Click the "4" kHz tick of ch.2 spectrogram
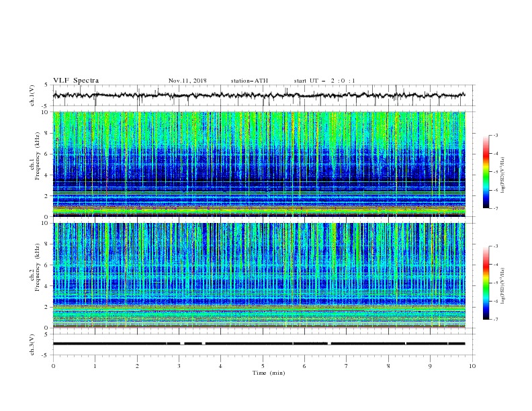The width and height of the screenshot is (532, 411). [x=48, y=286]
